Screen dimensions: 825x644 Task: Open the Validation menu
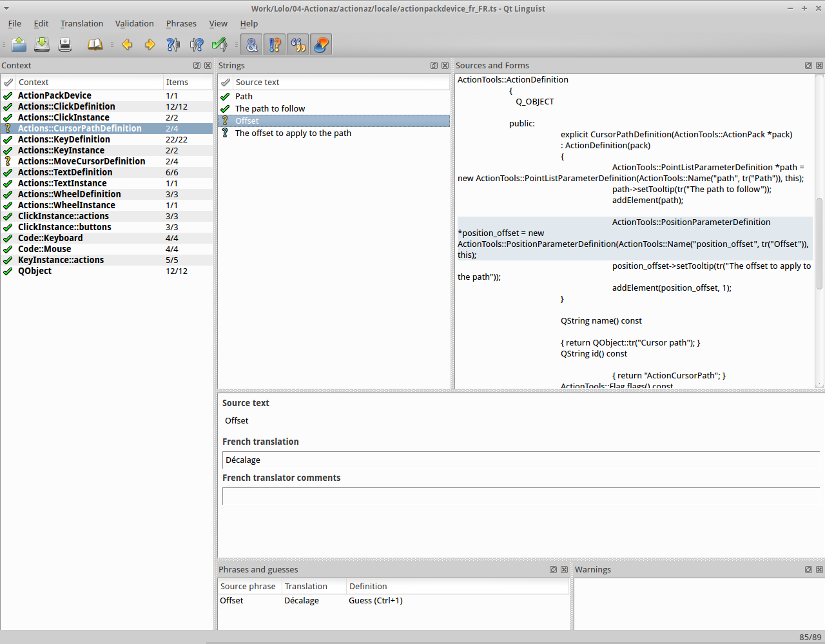134,24
